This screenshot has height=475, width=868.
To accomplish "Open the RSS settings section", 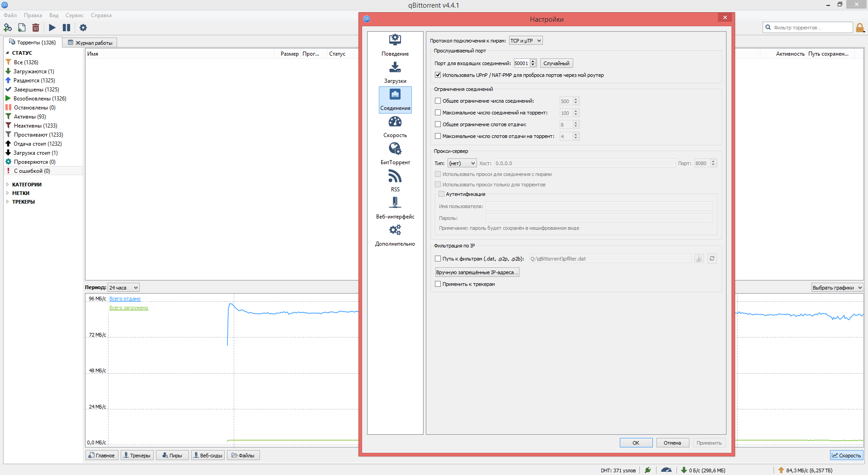I will (395, 181).
